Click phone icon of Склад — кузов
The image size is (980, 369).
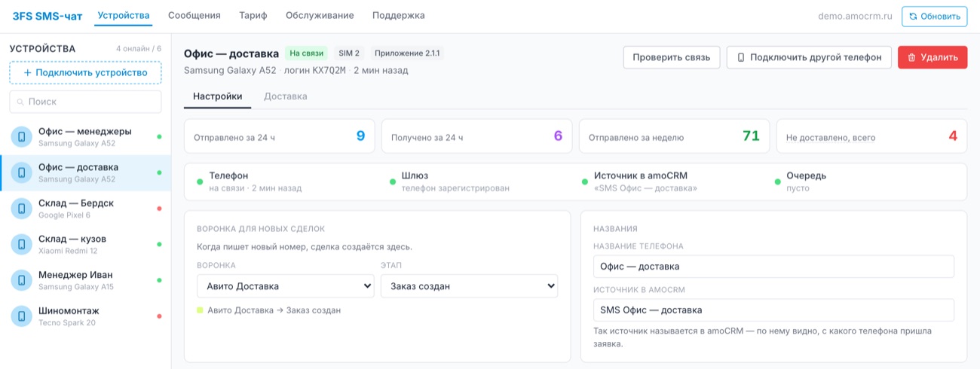point(21,244)
